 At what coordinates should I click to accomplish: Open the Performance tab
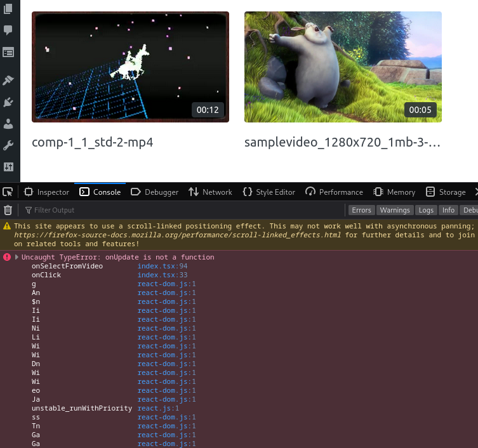334,192
